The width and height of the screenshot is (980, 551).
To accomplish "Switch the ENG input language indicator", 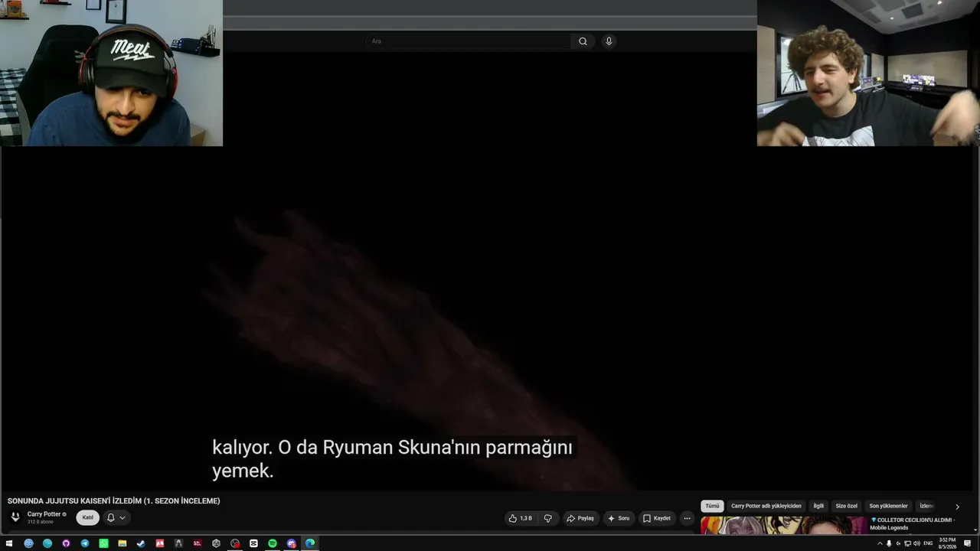I will click(x=929, y=543).
